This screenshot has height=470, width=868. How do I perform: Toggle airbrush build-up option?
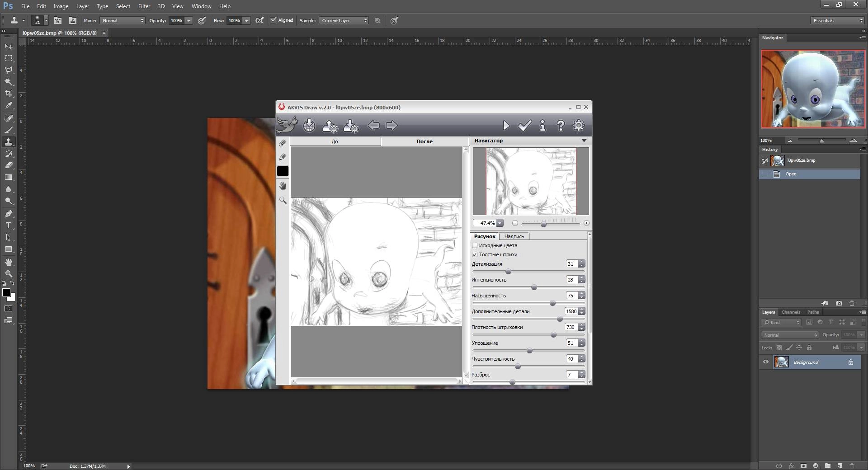click(x=259, y=20)
